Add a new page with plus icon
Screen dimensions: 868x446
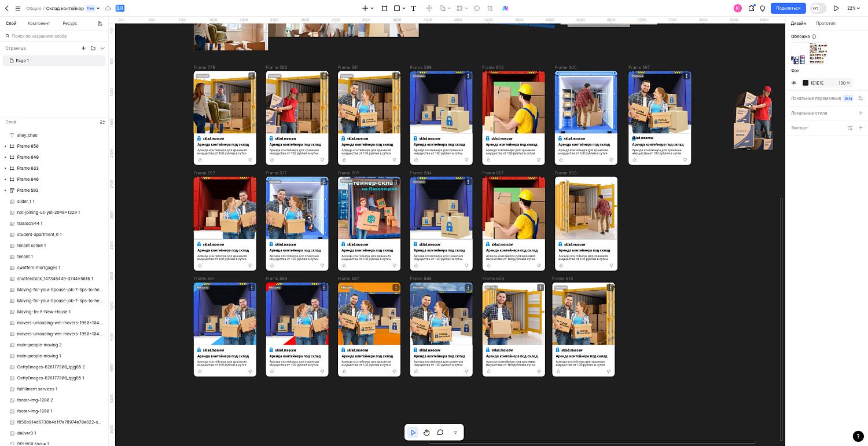[83, 48]
